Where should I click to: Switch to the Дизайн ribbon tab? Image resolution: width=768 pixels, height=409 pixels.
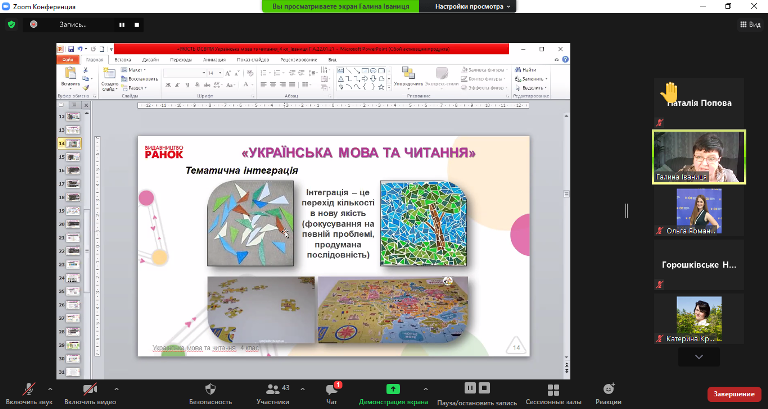pos(150,60)
